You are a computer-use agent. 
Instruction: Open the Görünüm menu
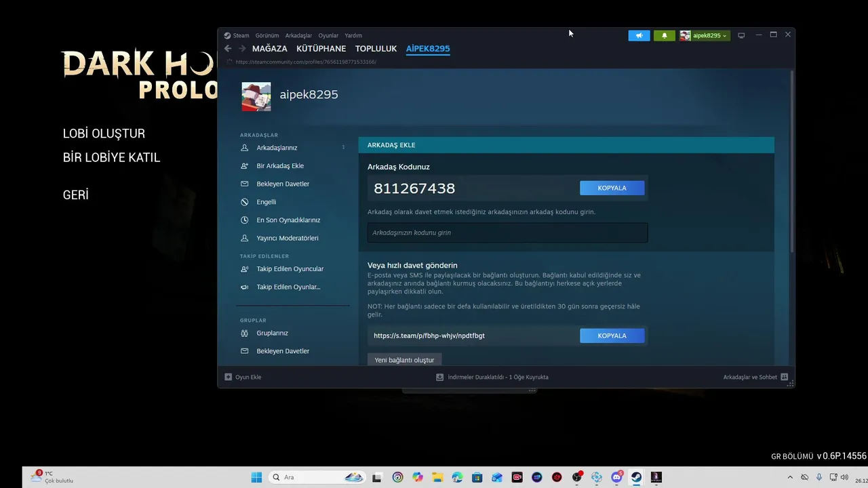267,35
